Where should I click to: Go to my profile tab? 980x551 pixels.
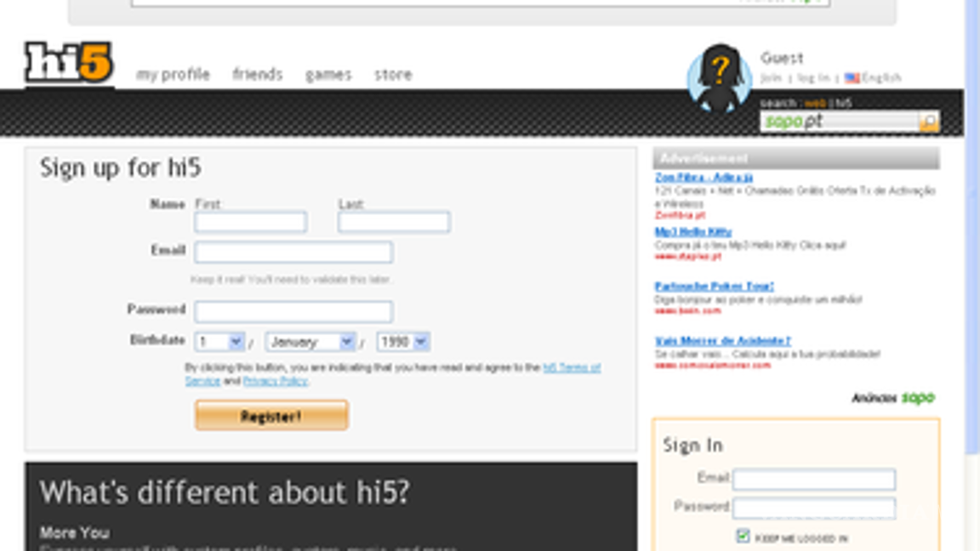pyautogui.click(x=173, y=75)
